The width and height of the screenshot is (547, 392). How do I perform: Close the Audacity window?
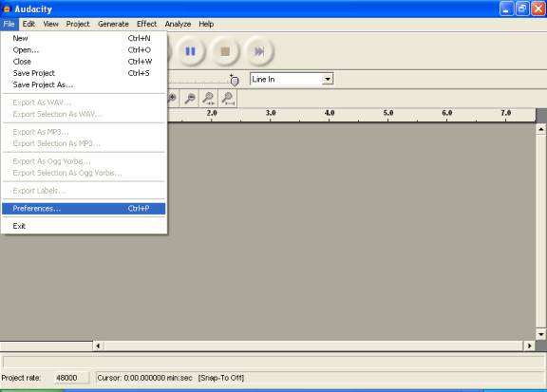tap(538, 9)
